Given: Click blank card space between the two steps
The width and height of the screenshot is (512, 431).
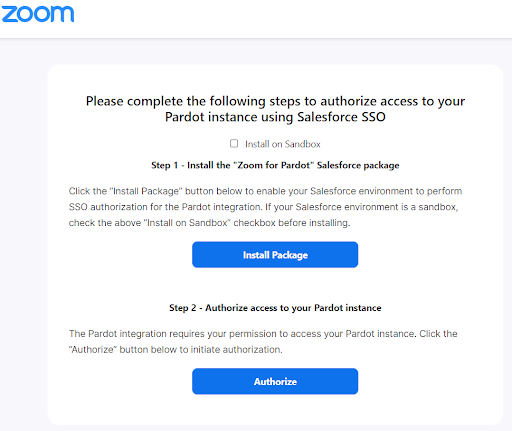Looking at the screenshot, I should (275, 285).
